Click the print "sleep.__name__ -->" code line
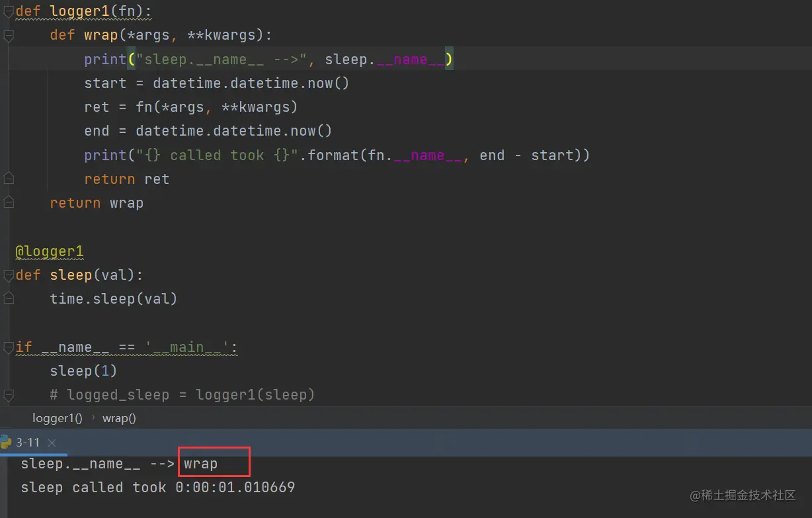The height and width of the screenshot is (518, 812). 268,60
